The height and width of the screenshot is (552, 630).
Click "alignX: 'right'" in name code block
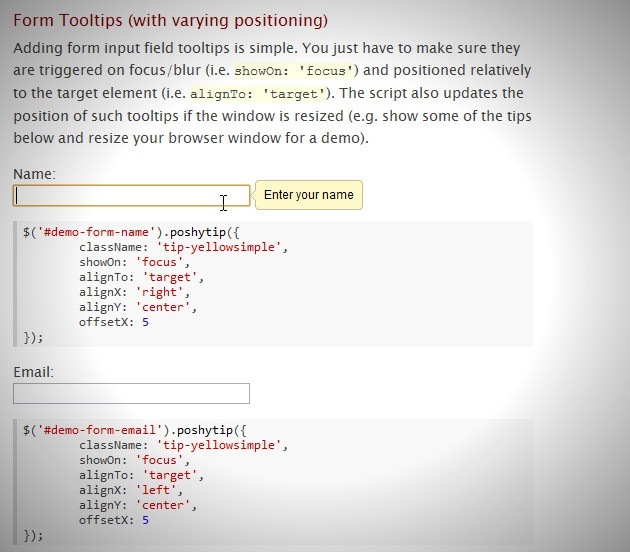134,292
